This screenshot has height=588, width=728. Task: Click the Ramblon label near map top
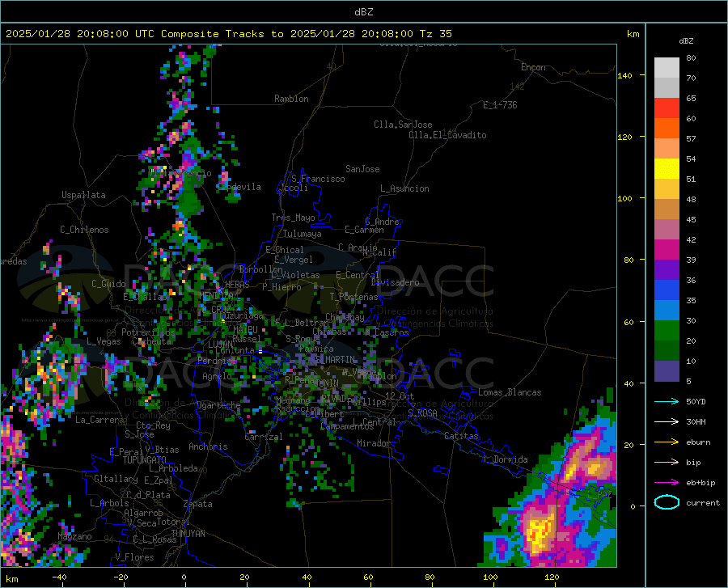[291, 99]
